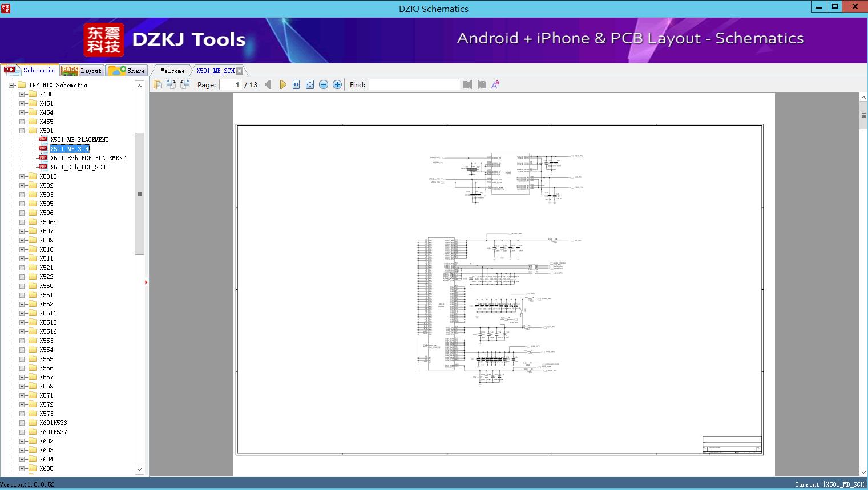This screenshot has width=868, height=490.
Task: Open the Share tab
Action: click(127, 71)
